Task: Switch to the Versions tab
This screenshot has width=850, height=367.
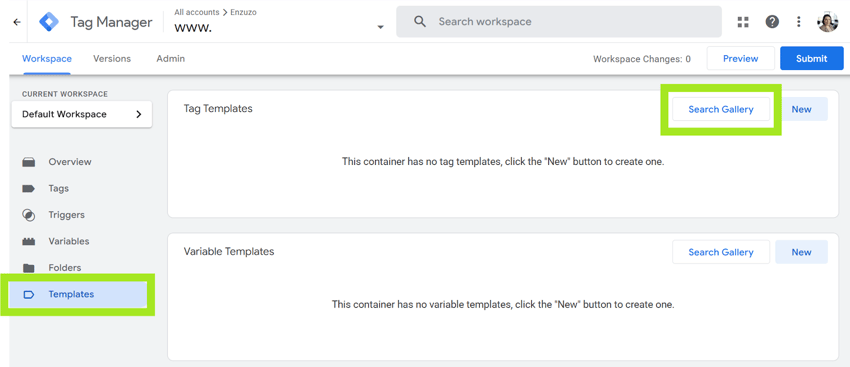Action: 112,59
